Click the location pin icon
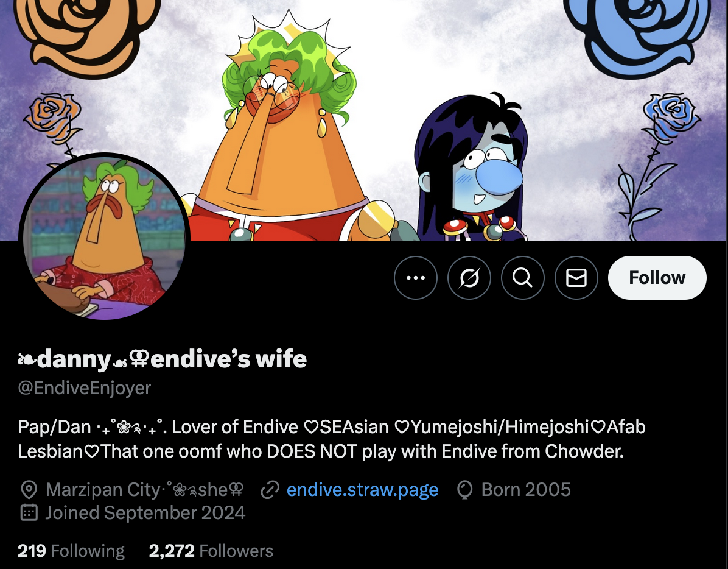 tap(29, 490)
